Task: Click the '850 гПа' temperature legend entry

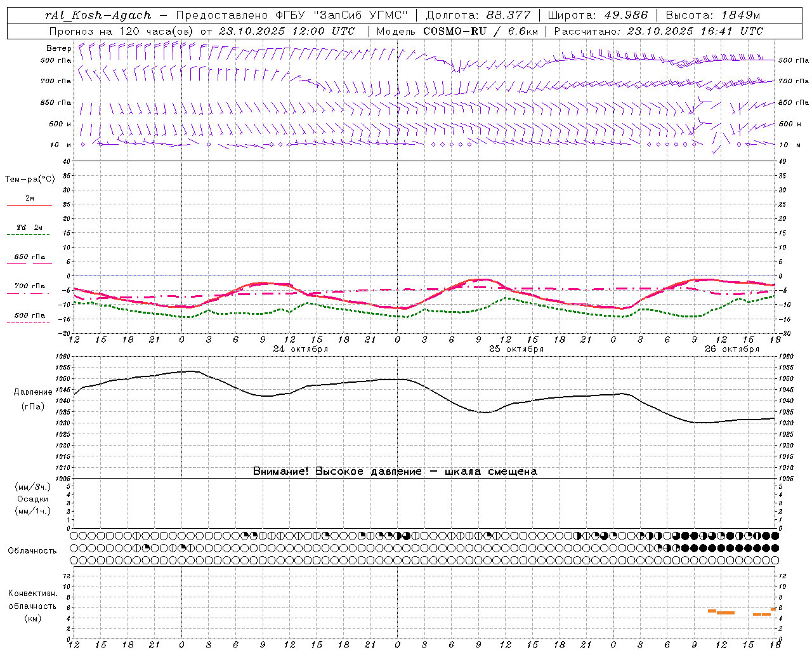Action: click(29, 257)
